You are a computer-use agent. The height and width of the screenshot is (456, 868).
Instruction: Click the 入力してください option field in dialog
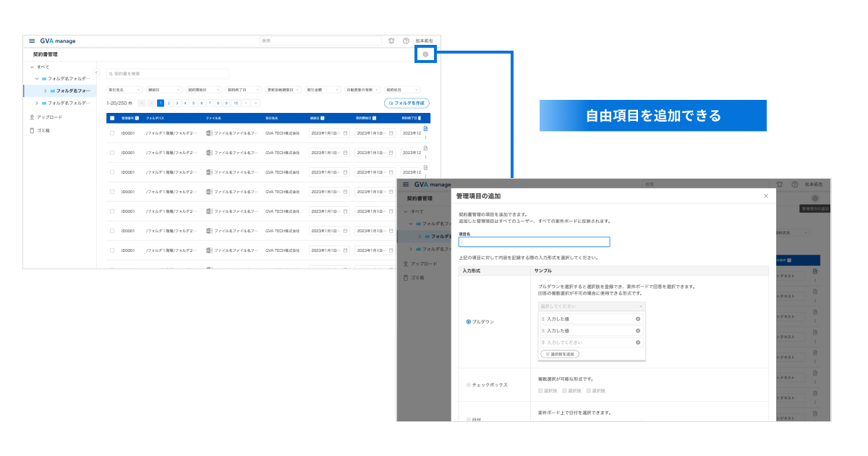point(592,342)
